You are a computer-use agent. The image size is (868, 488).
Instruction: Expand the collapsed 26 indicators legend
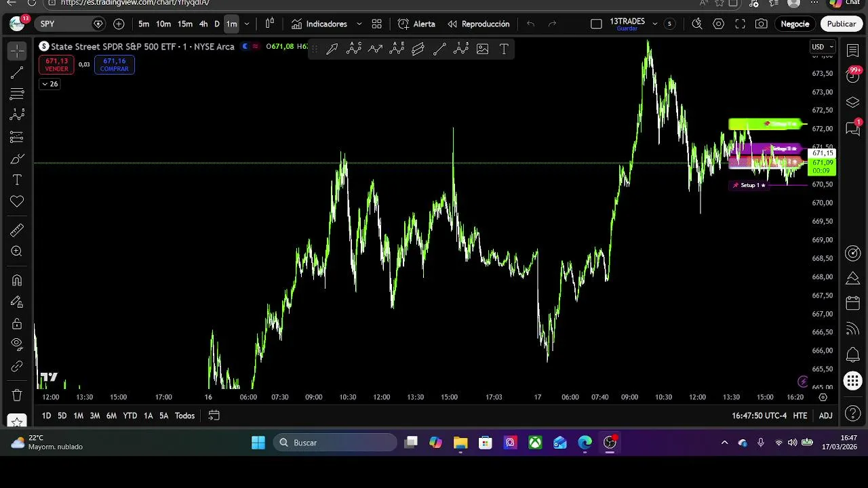click(50, 84)
